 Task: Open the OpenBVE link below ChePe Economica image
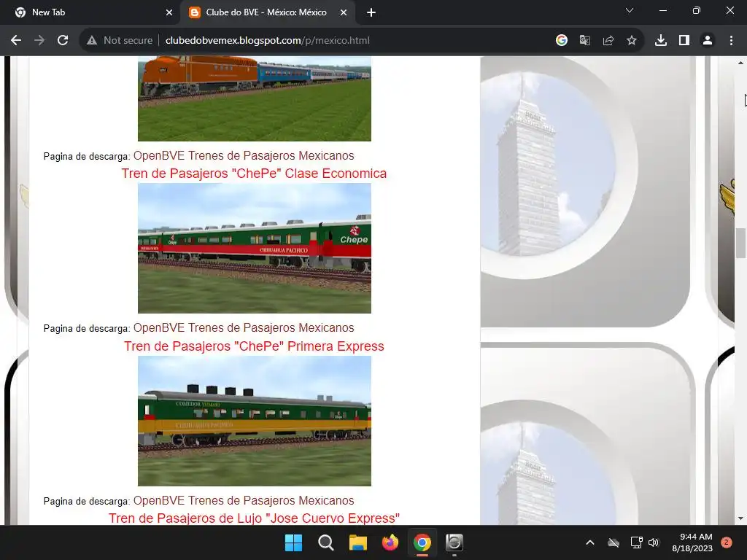[244, 327]
